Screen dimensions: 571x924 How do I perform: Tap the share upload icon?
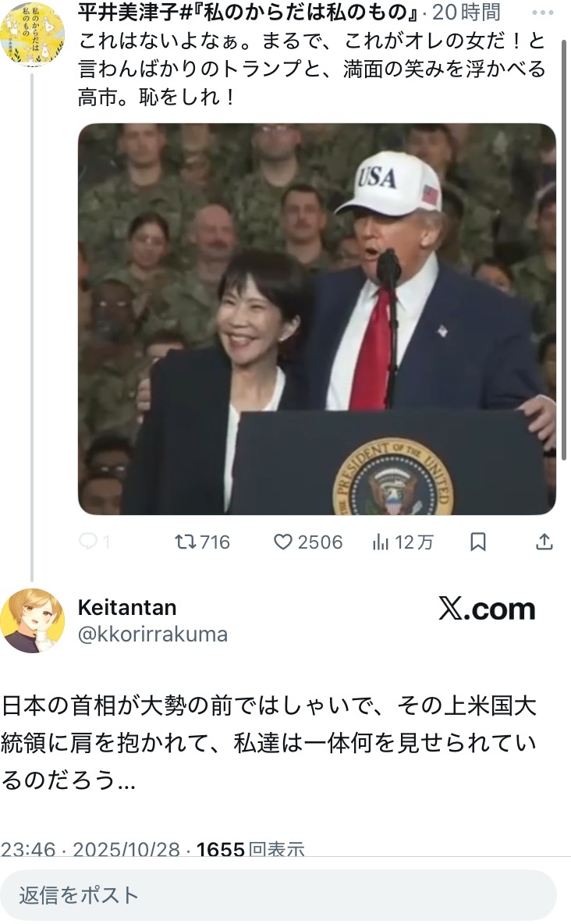point(544,542)
